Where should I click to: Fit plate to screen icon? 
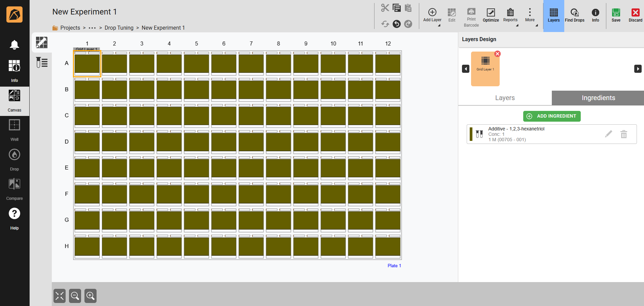[x=60, y=296]
